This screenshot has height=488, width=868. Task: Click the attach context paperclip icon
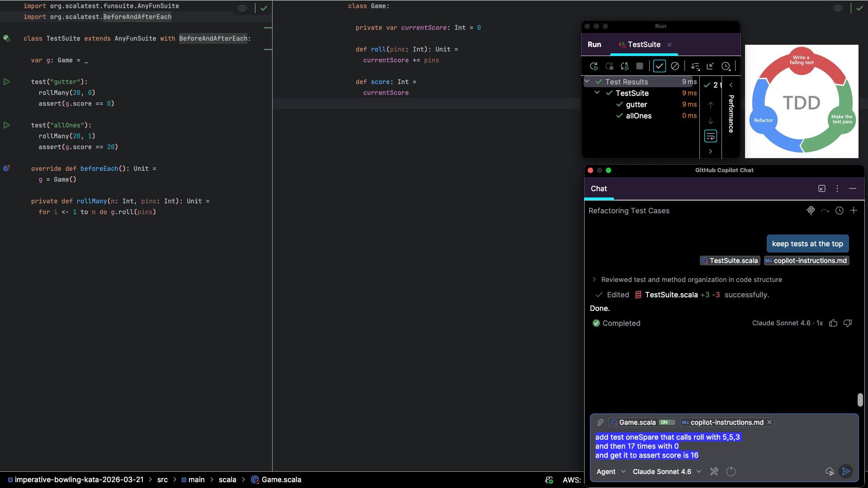[600, 422]
